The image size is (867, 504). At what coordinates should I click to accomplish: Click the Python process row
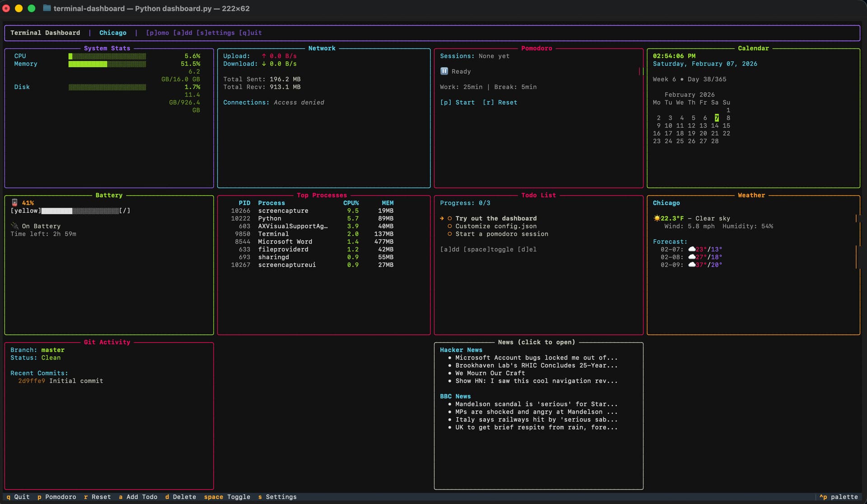point(312,218)
